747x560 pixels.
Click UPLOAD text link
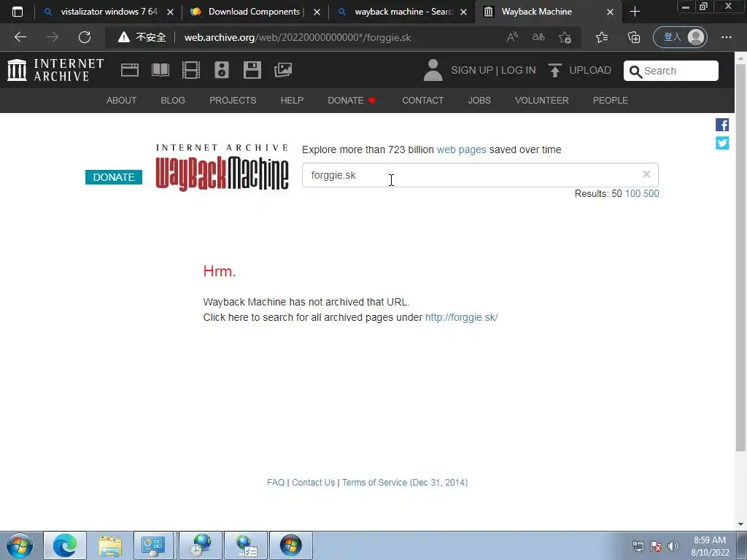590,71
